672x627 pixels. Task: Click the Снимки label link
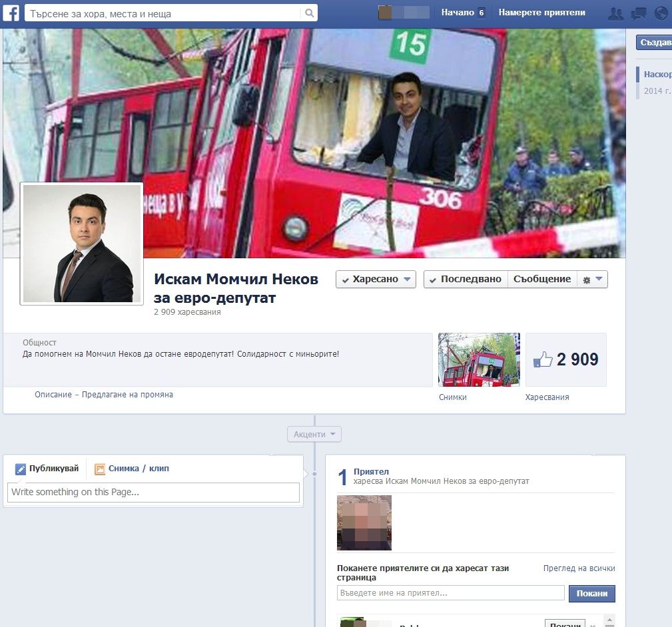click(x=453, y=397)
